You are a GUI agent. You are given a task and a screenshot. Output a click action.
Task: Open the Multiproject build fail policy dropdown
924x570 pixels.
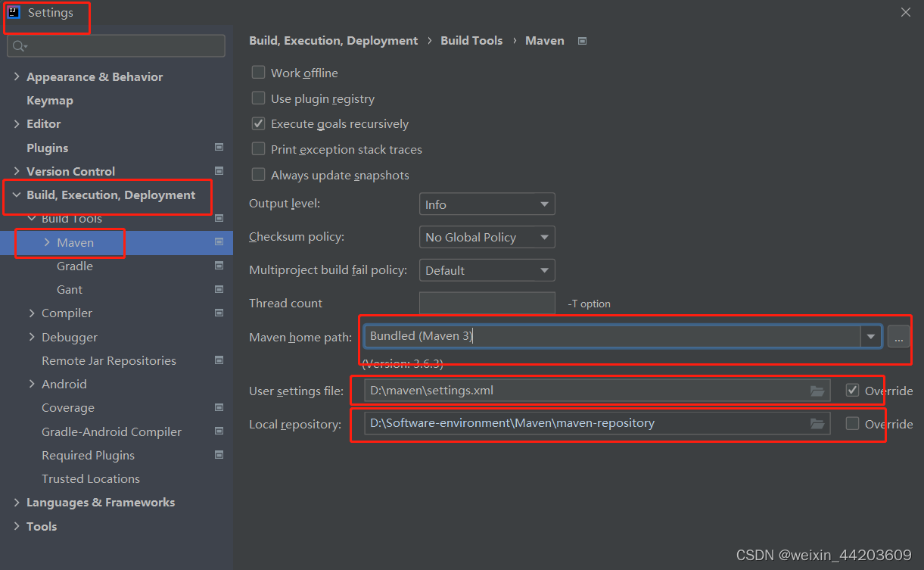487,270
